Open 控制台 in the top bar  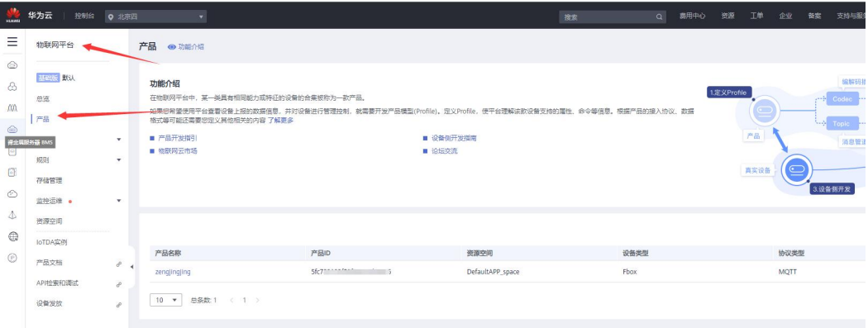pyautogui.click(x=84, y=16)
